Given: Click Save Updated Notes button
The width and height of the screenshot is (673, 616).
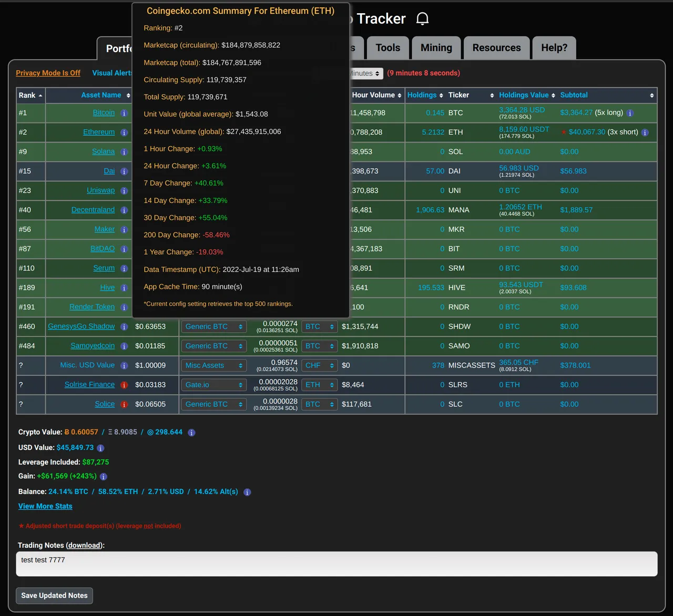Looking at the screenshot, I should coord(54,596).
